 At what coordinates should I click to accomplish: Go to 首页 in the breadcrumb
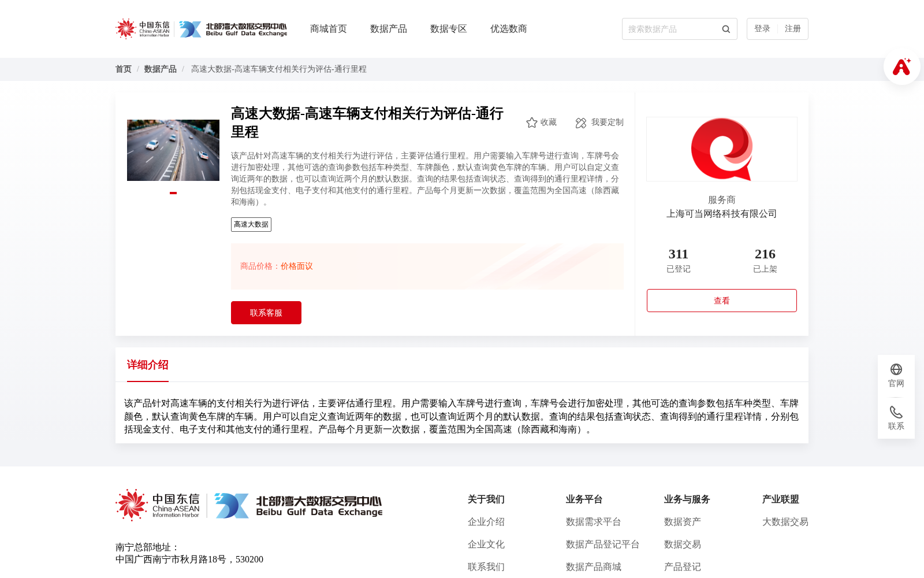[x=124, y=69]
